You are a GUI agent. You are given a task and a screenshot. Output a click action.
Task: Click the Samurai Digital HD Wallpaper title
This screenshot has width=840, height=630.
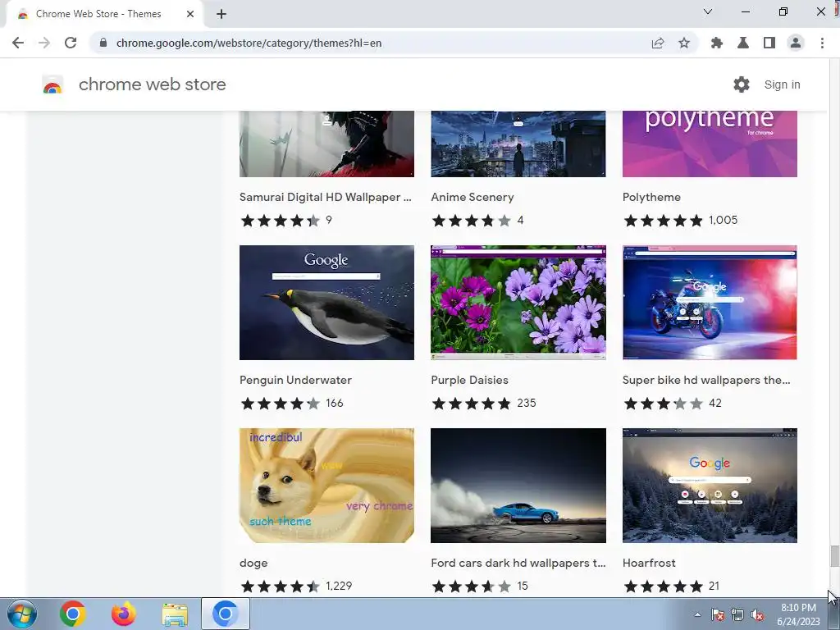coord(326,197)
